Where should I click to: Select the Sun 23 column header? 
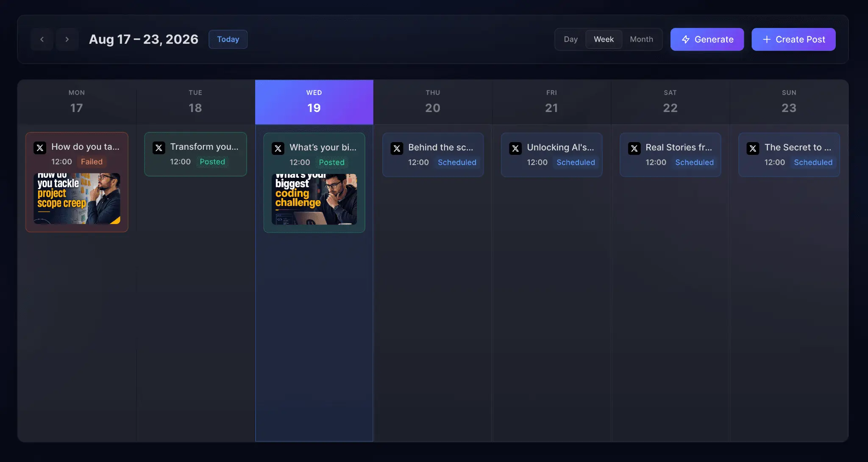[789, 102]
